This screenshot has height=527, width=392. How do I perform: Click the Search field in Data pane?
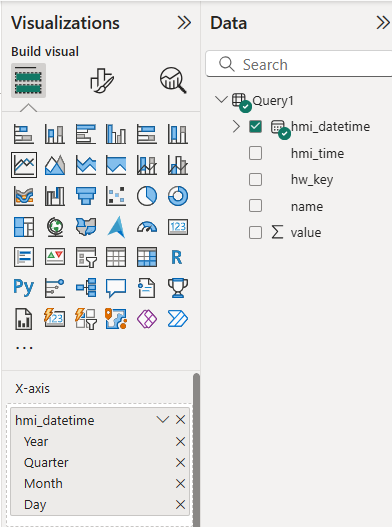click(x=299, y=64)
